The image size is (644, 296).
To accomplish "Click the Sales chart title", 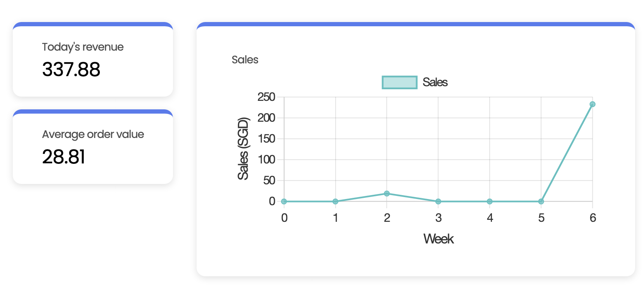I will tap(245, 60).
